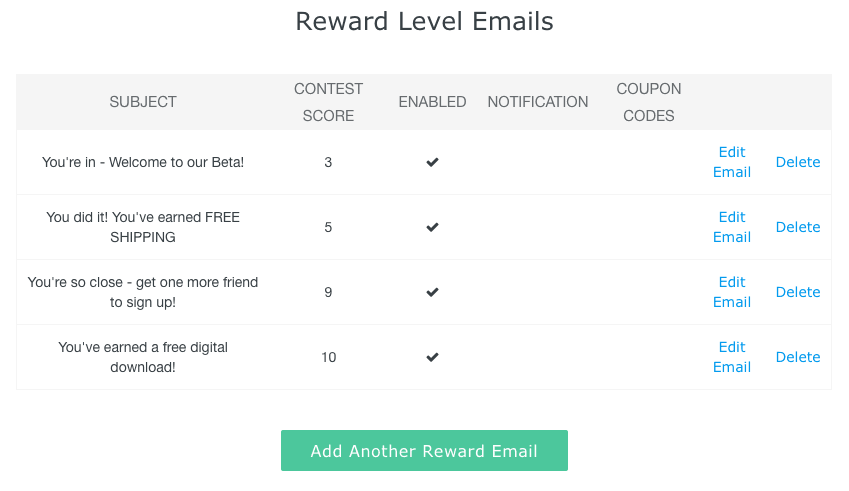Click enabled checkmark for score 9 email
Viewport: 849px width, 491px height.
pyautogui.click(x=432, y=292)
